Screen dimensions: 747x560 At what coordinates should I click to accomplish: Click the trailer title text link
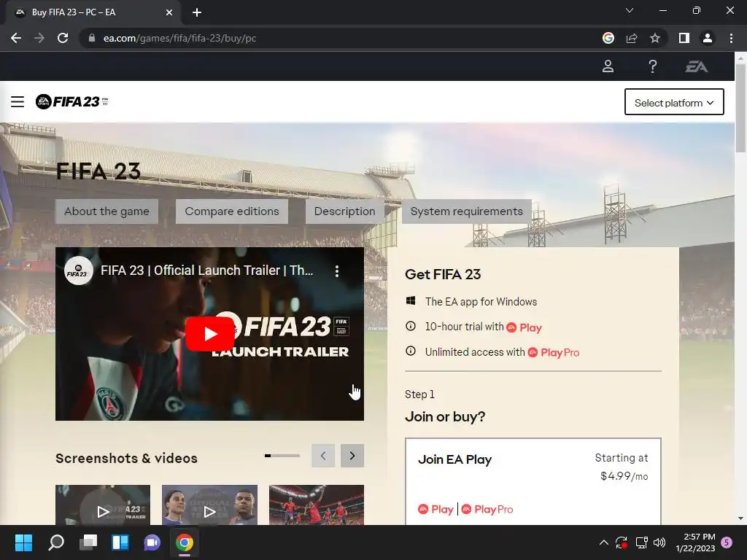pyautogui.click(x=206, y=271)
